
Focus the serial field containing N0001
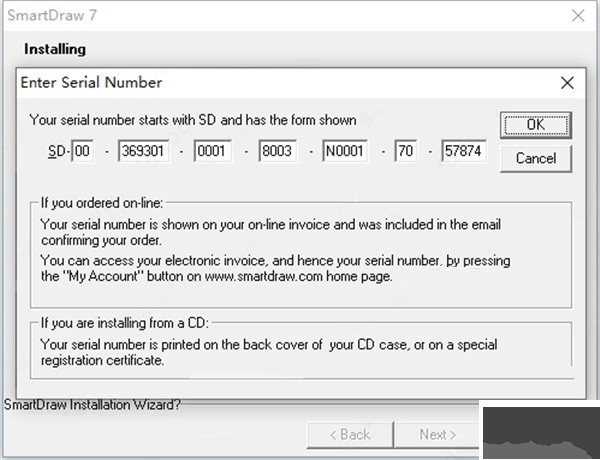[345, 151]
